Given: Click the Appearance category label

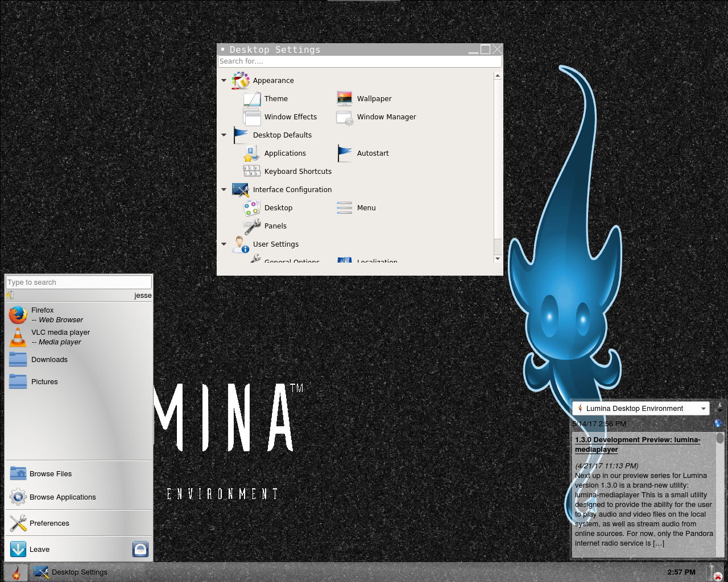Looking at the screenshot, I should [x=274, y=81].
